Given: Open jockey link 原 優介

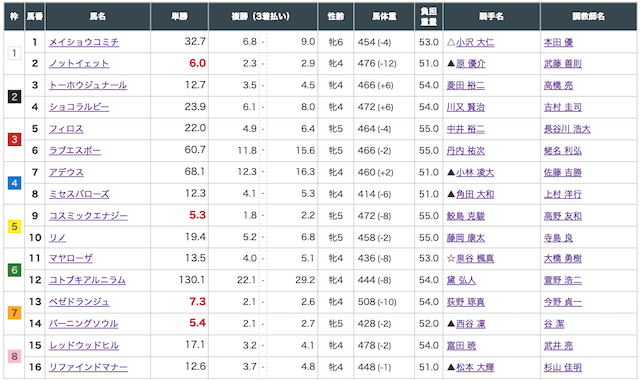Looking at the screenshot, I should tap(470, 64).
